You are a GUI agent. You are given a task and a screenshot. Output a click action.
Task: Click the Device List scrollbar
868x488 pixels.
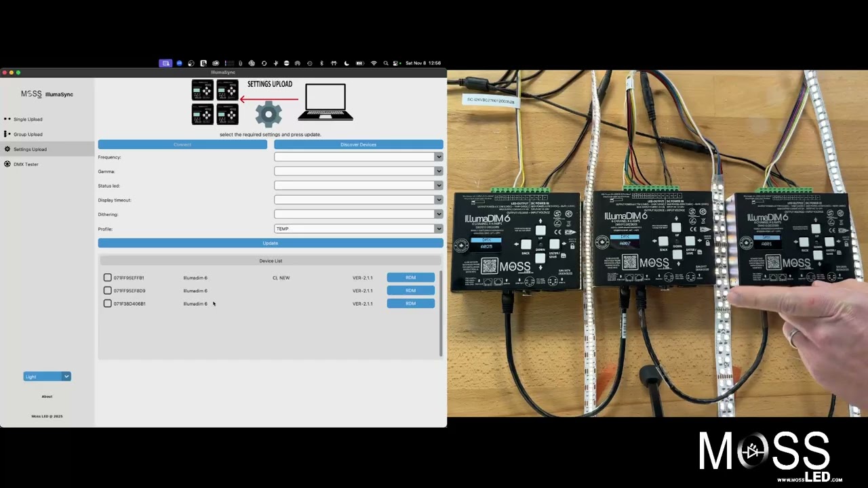(441, 313)
